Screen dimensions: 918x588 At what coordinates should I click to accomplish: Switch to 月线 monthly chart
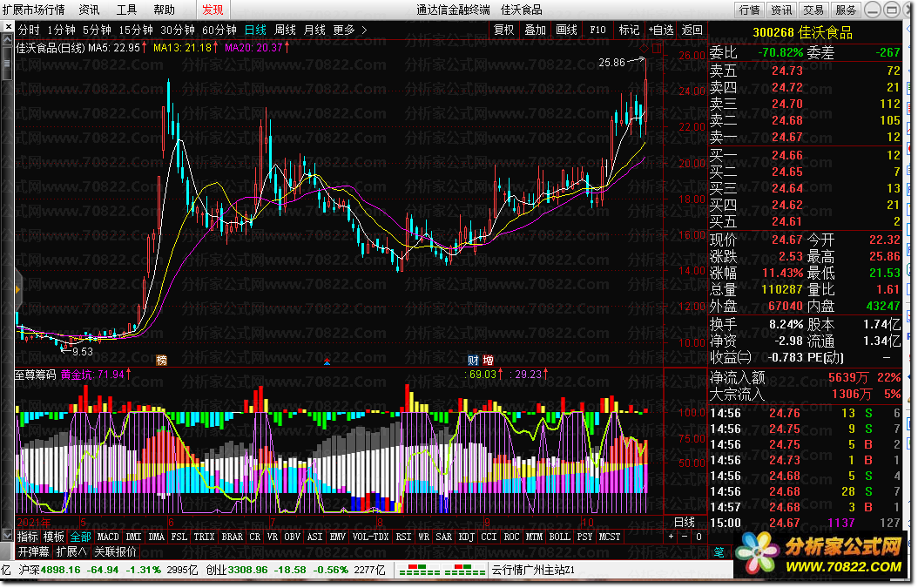[315, 30]
